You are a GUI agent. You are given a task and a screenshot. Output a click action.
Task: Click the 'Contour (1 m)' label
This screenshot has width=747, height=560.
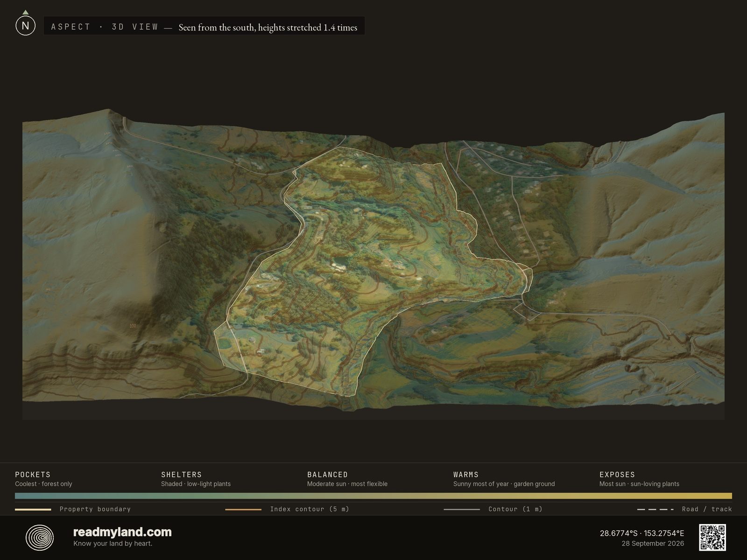(515, 509)
